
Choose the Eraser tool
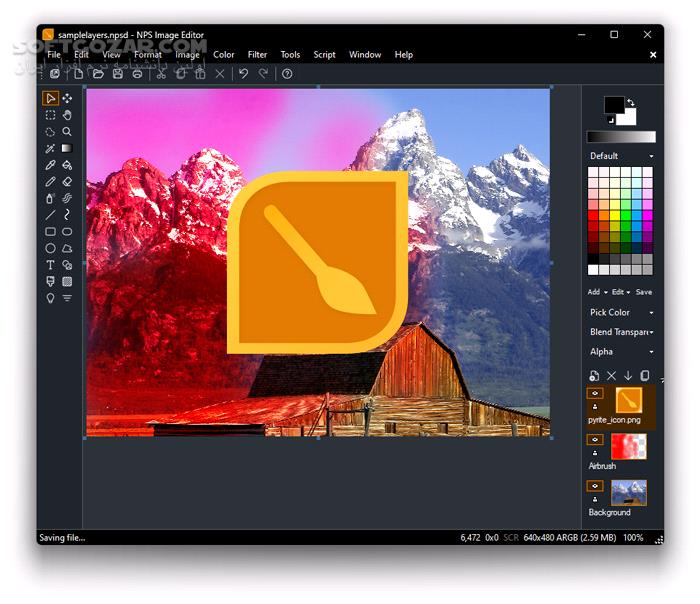(67, 181)
